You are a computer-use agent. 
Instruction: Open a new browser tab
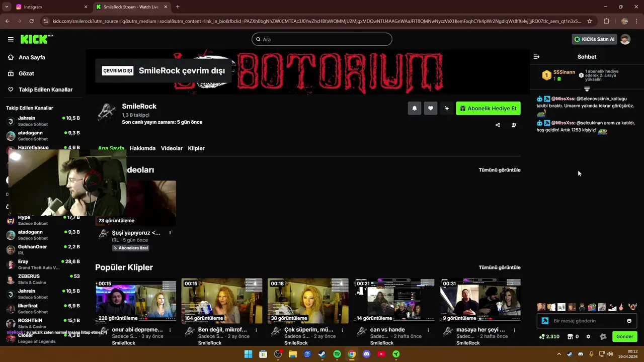point(178,7)
